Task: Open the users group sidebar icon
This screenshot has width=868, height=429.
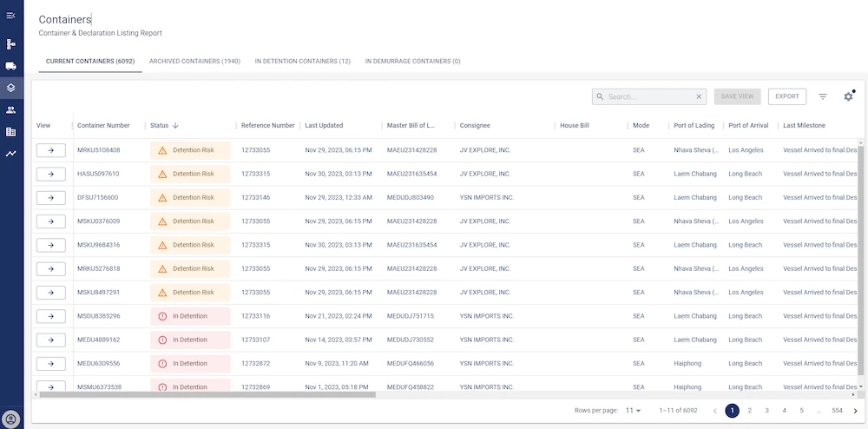Action: [x=10, y=110]
